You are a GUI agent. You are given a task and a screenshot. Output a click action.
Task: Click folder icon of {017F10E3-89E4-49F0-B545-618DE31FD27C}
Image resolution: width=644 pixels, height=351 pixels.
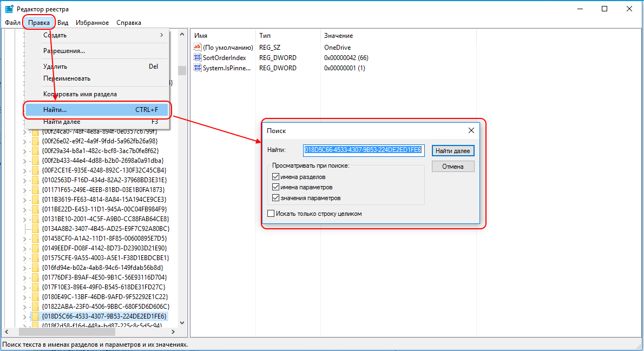(35, 287)
